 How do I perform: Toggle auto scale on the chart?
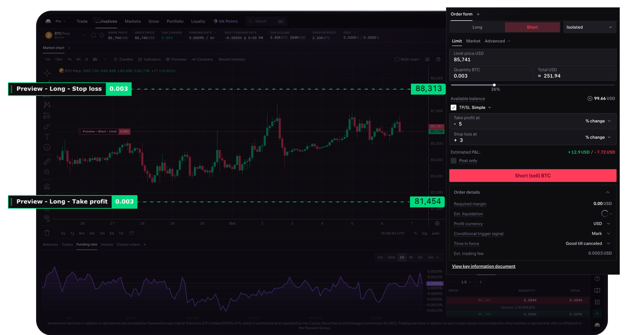click(x=436, y=233)
